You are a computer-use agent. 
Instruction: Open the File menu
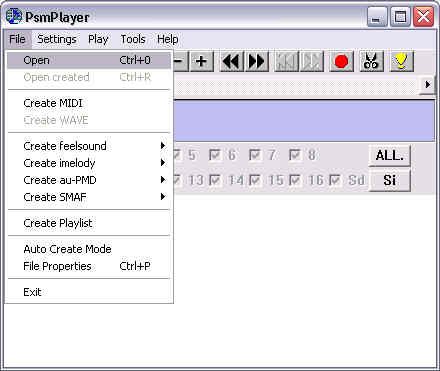coord(17,39)
